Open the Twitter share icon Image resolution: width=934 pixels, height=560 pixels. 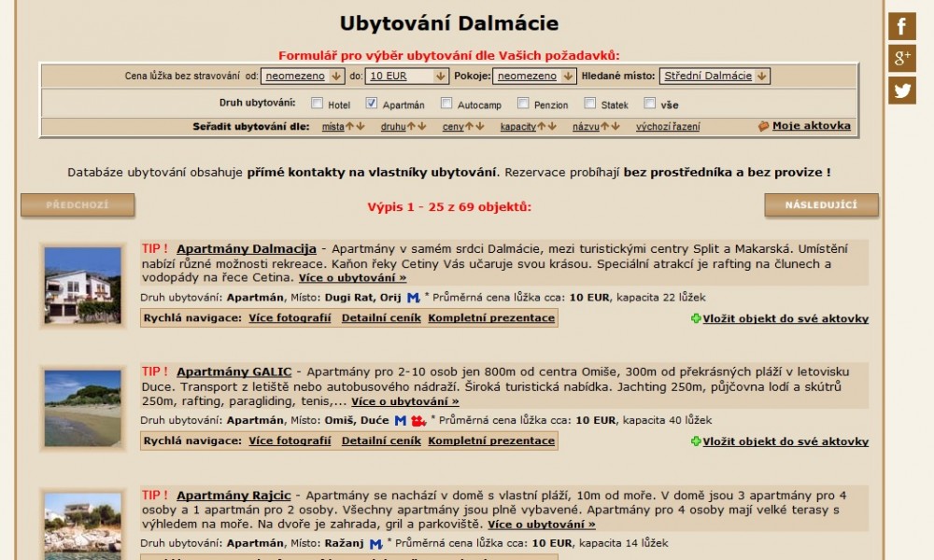tap(901, 91)
